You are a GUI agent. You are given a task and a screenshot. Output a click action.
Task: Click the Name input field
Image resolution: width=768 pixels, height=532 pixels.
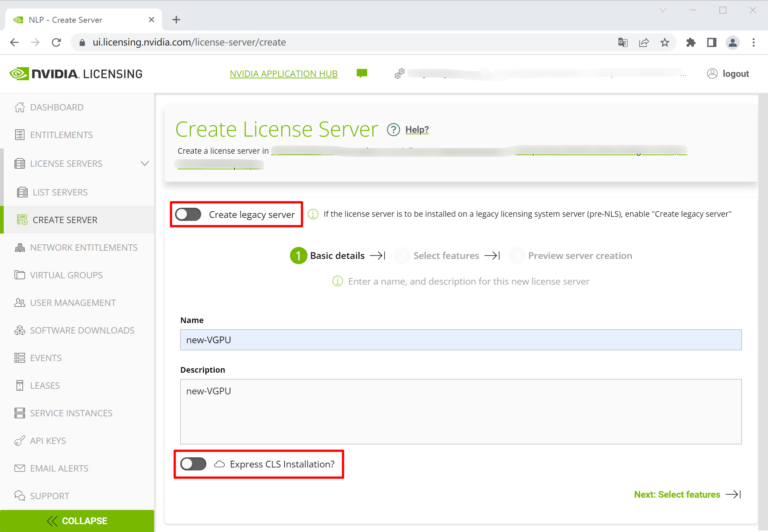point(461,340)
